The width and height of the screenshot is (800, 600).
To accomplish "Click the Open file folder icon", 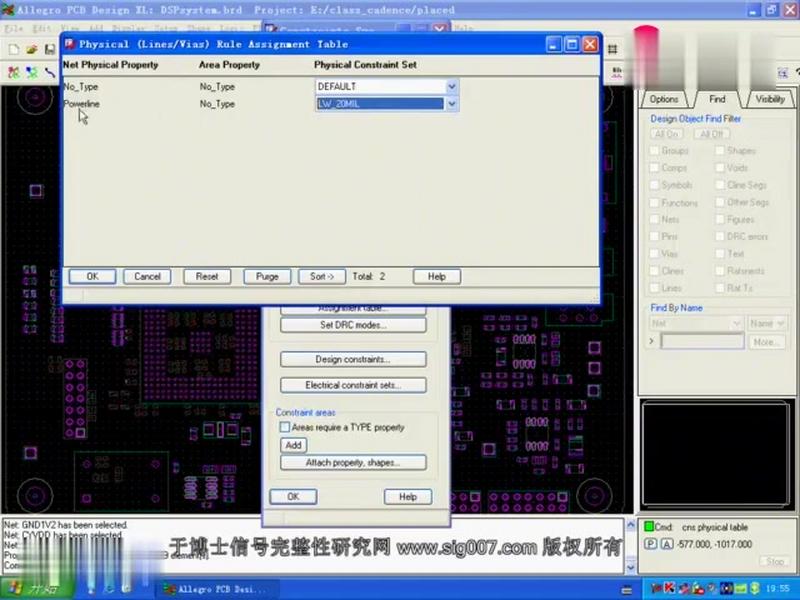I will 31,49.
